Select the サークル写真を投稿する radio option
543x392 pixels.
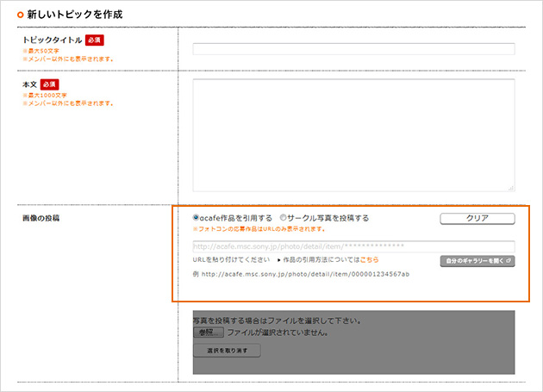click(x=284, y=218)
